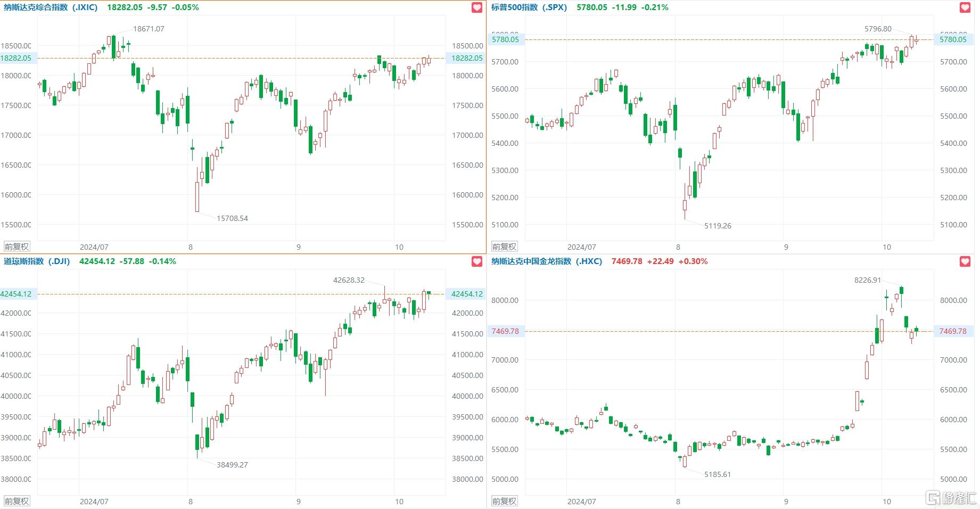Toggle favorite heart on the .HXC chart
The image size is (980, 509).
point(965,261)
